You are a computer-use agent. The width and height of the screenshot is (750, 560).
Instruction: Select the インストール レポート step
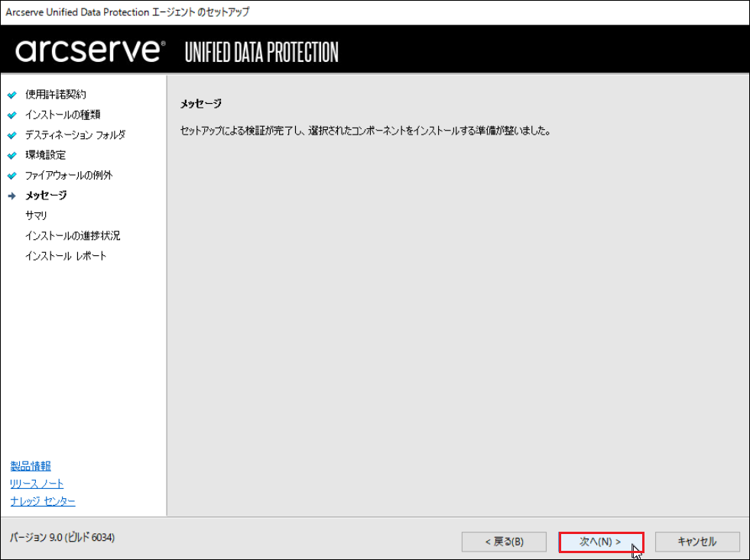66,256
